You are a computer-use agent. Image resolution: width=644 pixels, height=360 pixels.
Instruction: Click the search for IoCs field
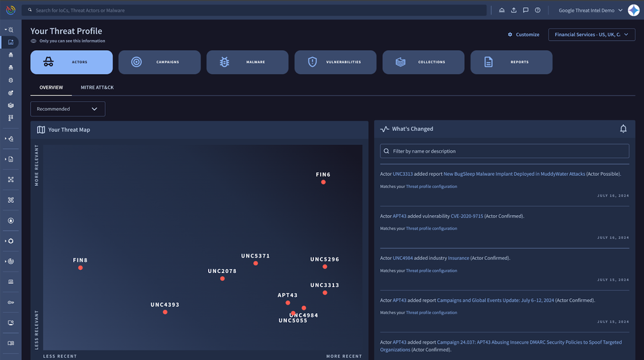[x=254, y=10]
